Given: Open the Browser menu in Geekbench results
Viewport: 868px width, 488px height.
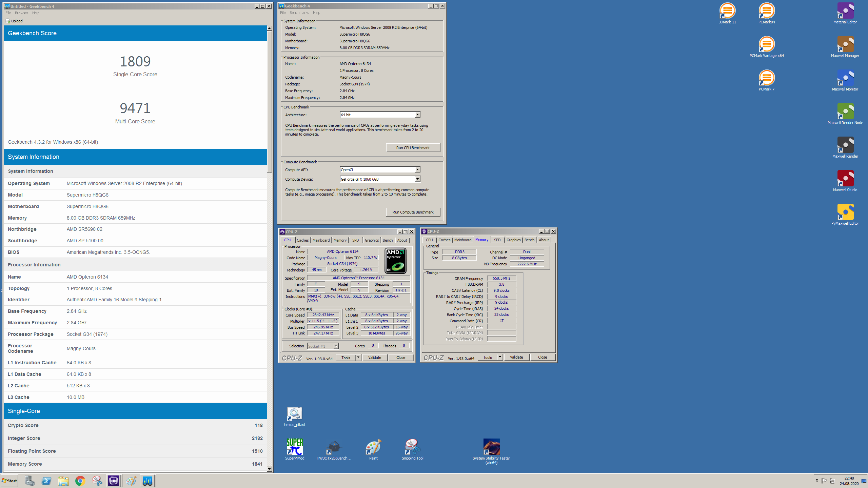Looking at the screenshot, I should (x=21, y=13).
